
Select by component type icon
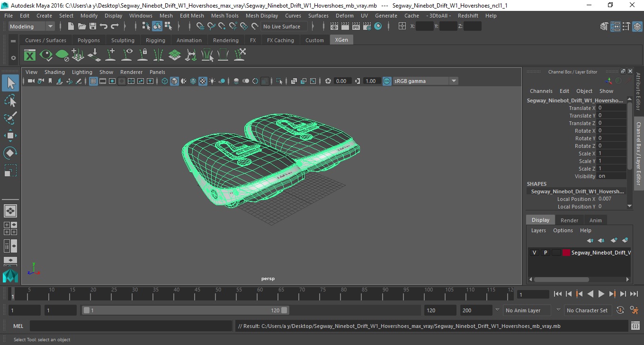tap(168, 27)
